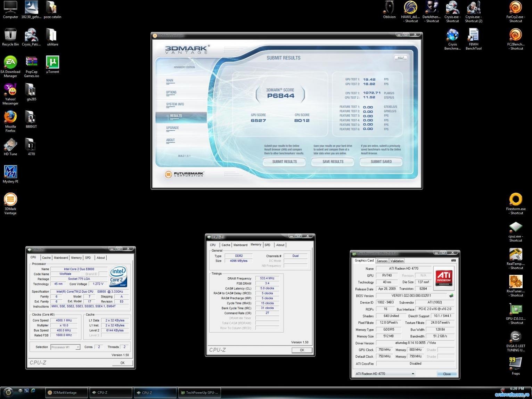Screen dimensions: 532x399
Task: Select the cpuz.exe shortcut icon
Action: click(x=516, y=231)
